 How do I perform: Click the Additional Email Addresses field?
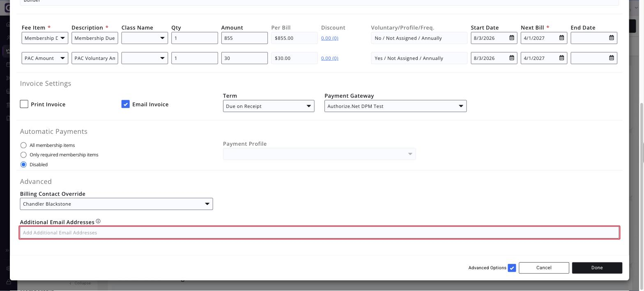(320, 233)
